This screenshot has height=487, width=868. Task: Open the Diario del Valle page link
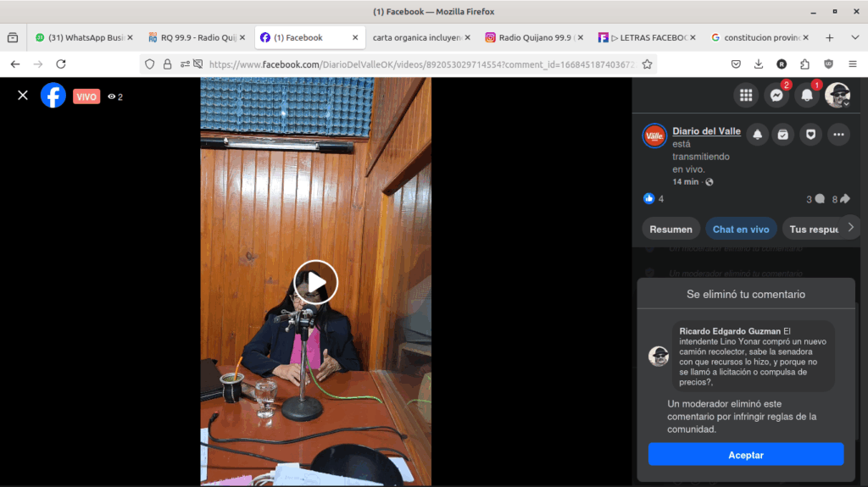coord(706,131)
